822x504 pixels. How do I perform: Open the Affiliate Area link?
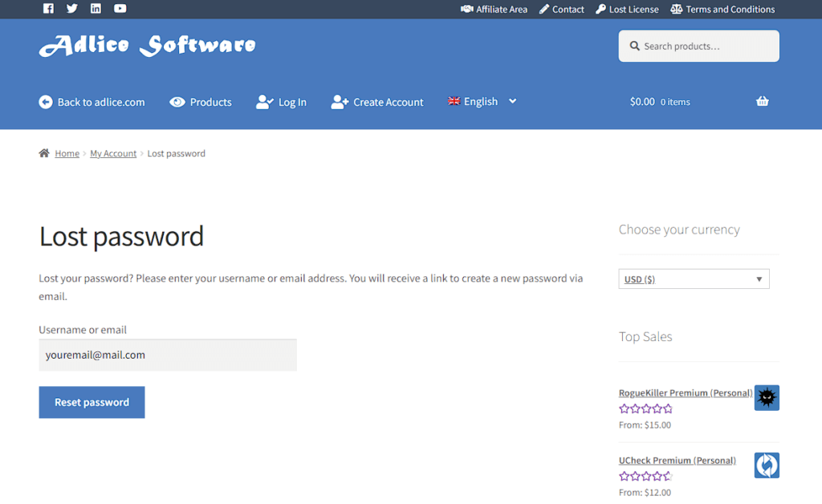pyautogui.click(x=494, y=10)
